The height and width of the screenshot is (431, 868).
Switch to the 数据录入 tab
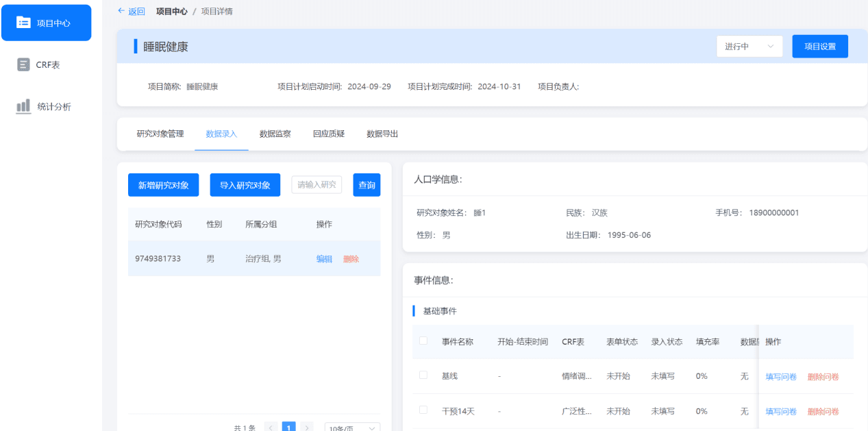[221, 134]
